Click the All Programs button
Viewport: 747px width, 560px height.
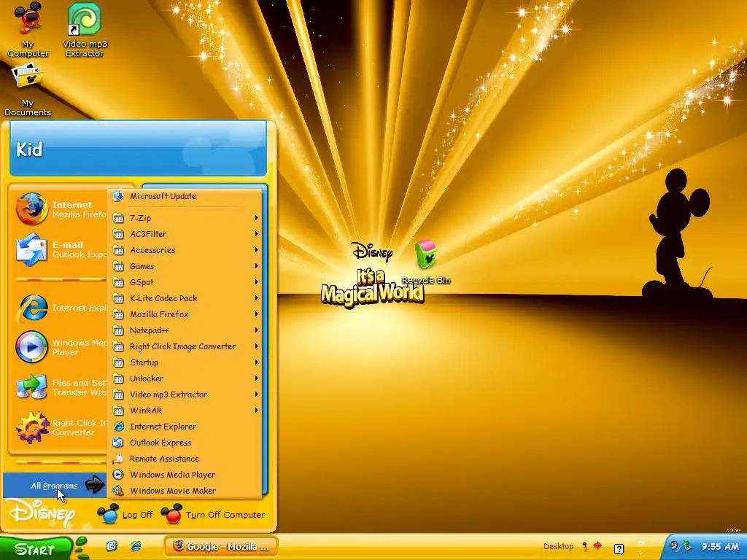click(x=54, y=486)
